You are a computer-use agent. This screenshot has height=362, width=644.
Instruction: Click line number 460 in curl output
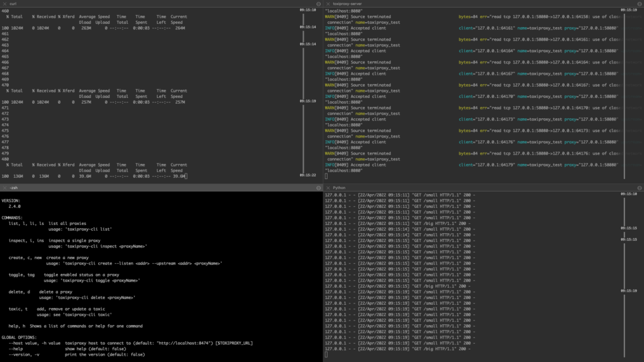pyautogui.click(x=5, y=11)
